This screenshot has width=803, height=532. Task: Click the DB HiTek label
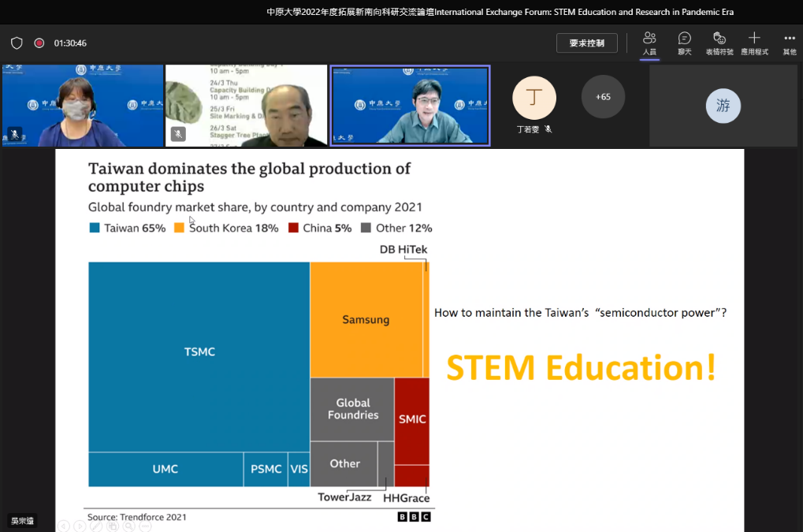403,249
